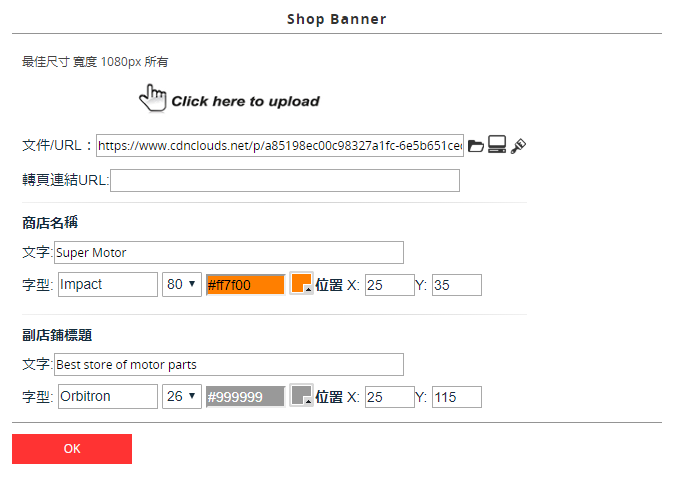Click the Y position field showing 35
Screen dimensions: 673x478
tap(456, 285)
